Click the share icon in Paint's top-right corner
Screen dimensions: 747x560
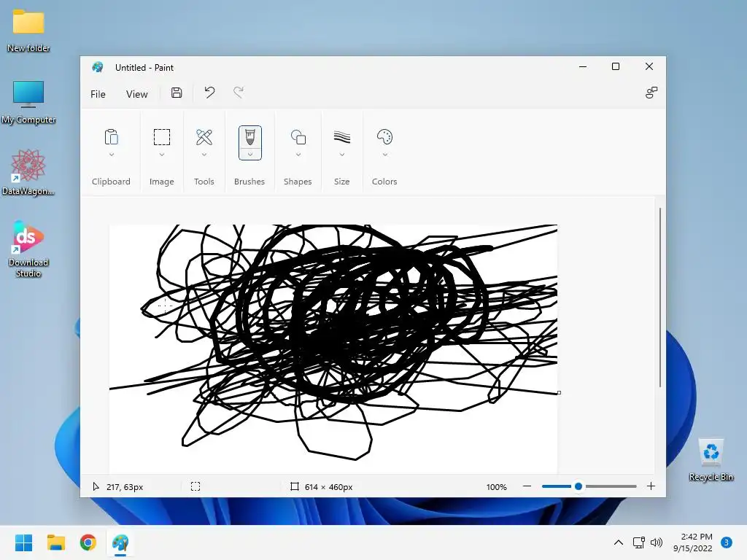pos(651,93)
